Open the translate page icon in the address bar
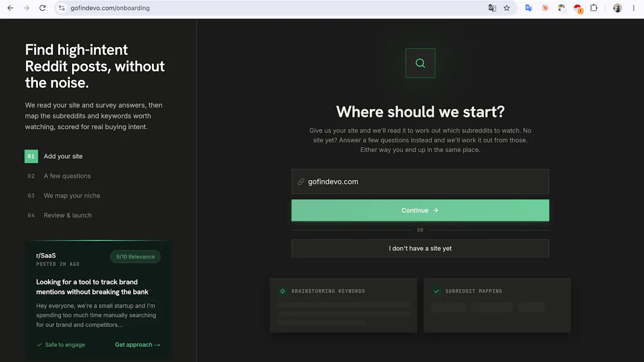 point(492,8)
